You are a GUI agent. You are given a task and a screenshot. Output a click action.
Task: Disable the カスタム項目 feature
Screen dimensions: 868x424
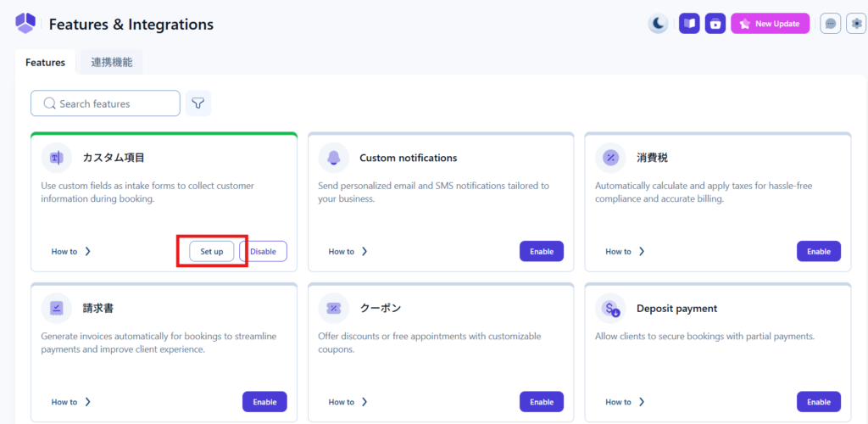click(x=264, y=252)
